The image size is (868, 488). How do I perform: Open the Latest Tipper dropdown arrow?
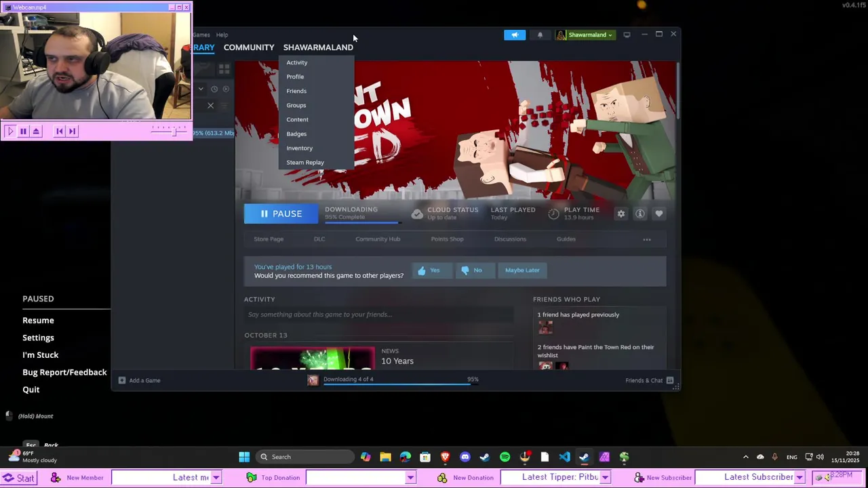point(605,478)
